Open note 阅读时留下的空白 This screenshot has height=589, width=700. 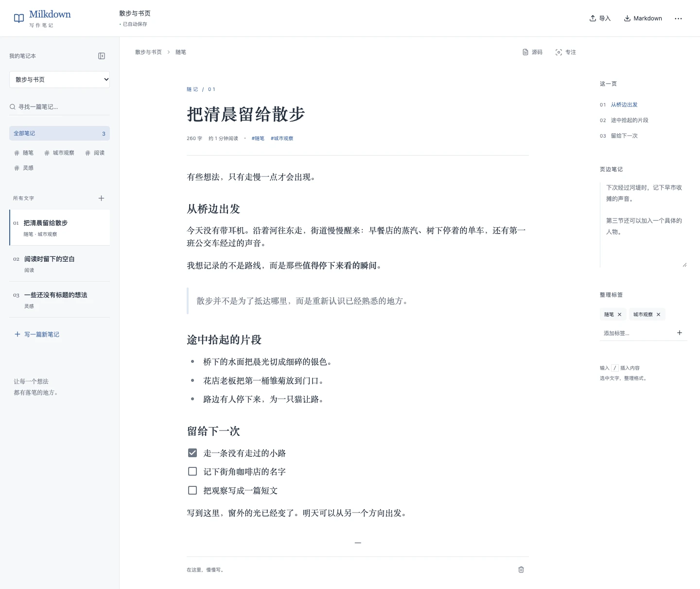59,264
